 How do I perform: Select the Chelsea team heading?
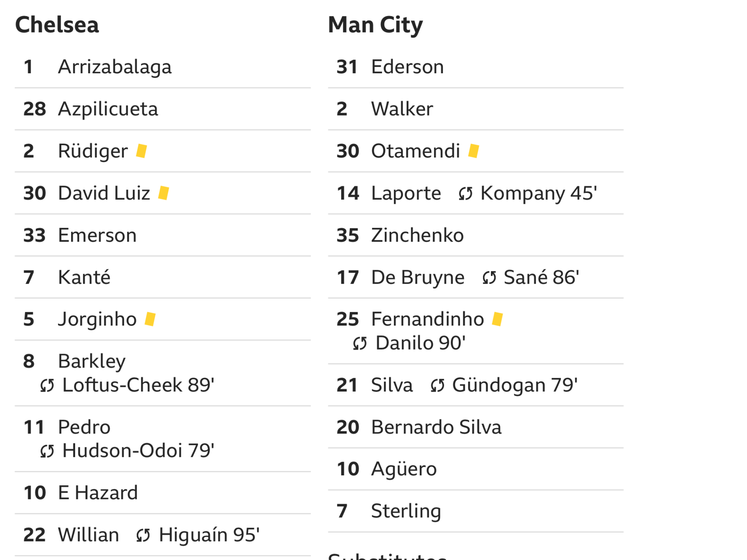[x=57, y=25]
